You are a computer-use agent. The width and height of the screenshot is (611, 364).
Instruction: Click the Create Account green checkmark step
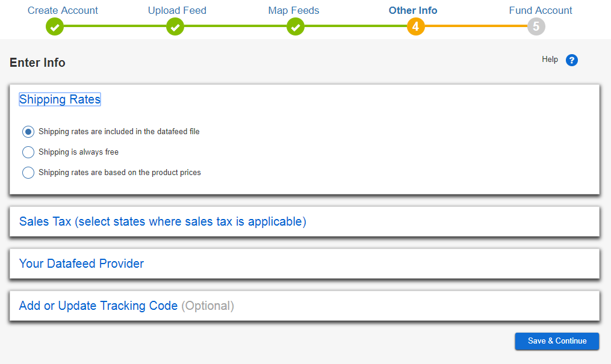pyautogui.click(x=55, y=27)
